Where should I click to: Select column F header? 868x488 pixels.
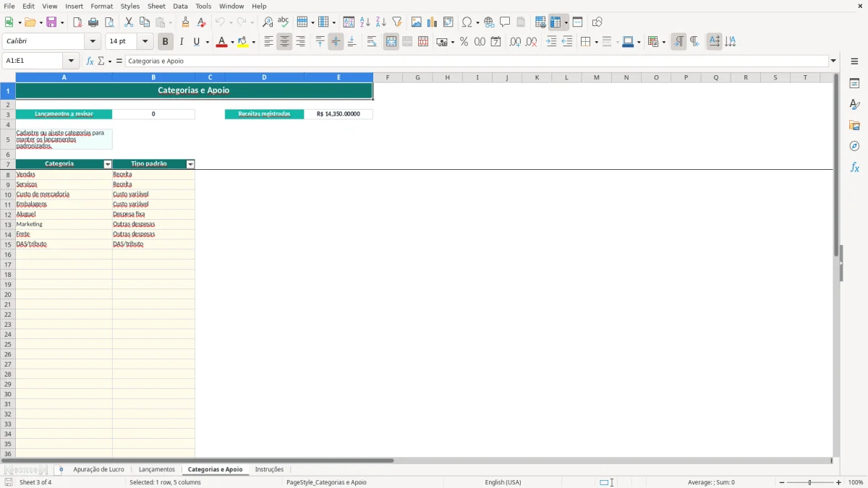click(388, 77)
